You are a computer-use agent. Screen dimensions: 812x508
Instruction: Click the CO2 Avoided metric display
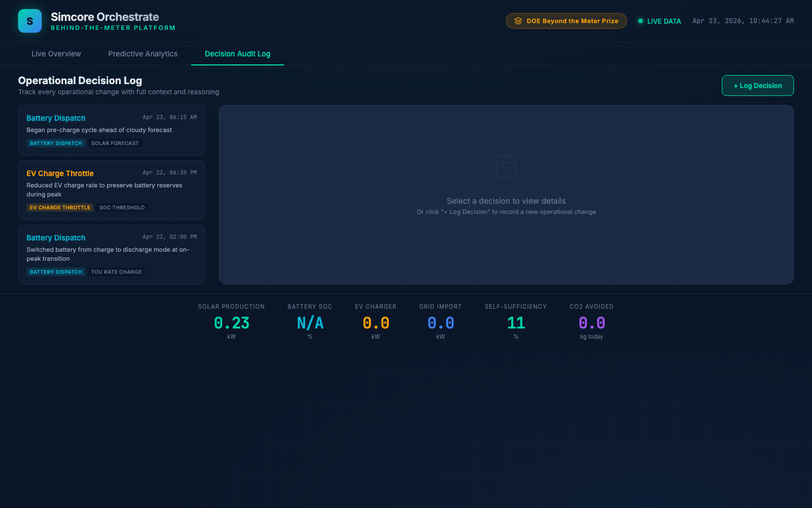(x=591, y=323)
